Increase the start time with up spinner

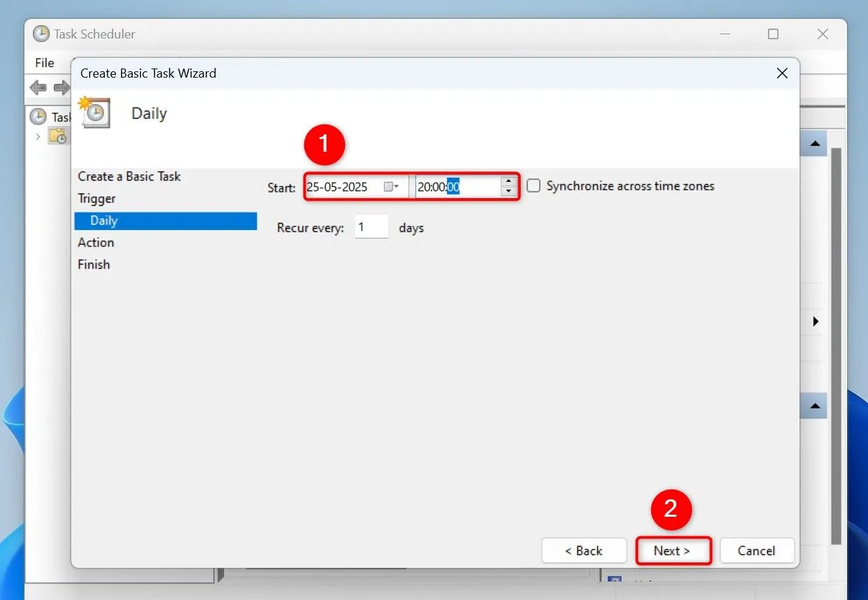508,182
